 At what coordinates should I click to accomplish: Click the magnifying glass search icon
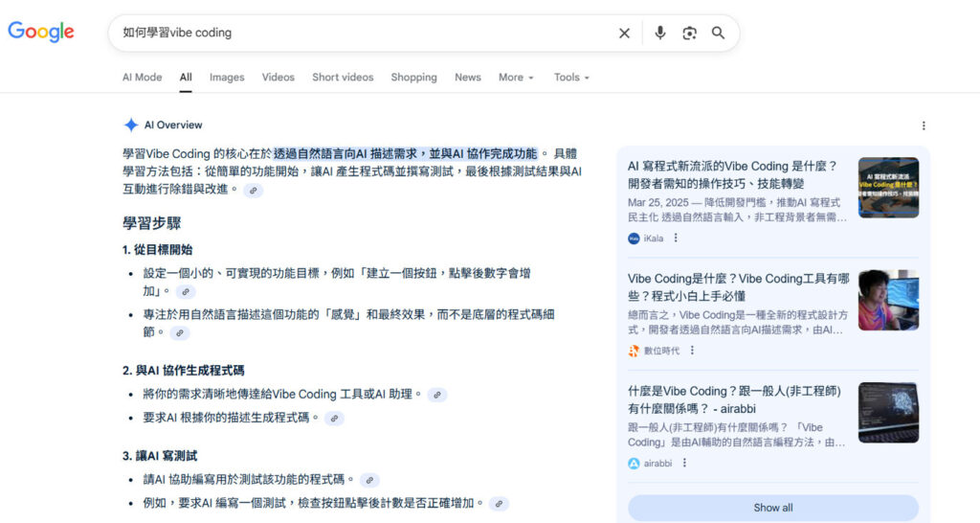[x=718, y=33]
